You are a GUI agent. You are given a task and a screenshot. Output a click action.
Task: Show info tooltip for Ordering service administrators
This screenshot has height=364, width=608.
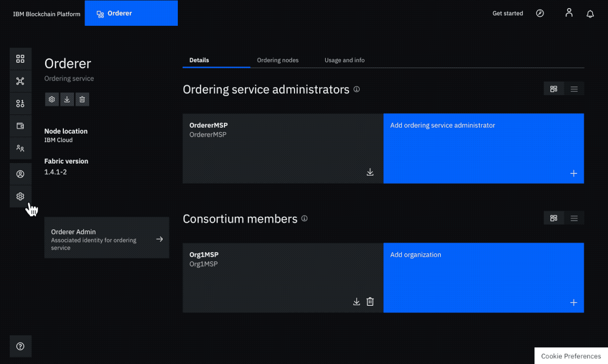(357, 89)
